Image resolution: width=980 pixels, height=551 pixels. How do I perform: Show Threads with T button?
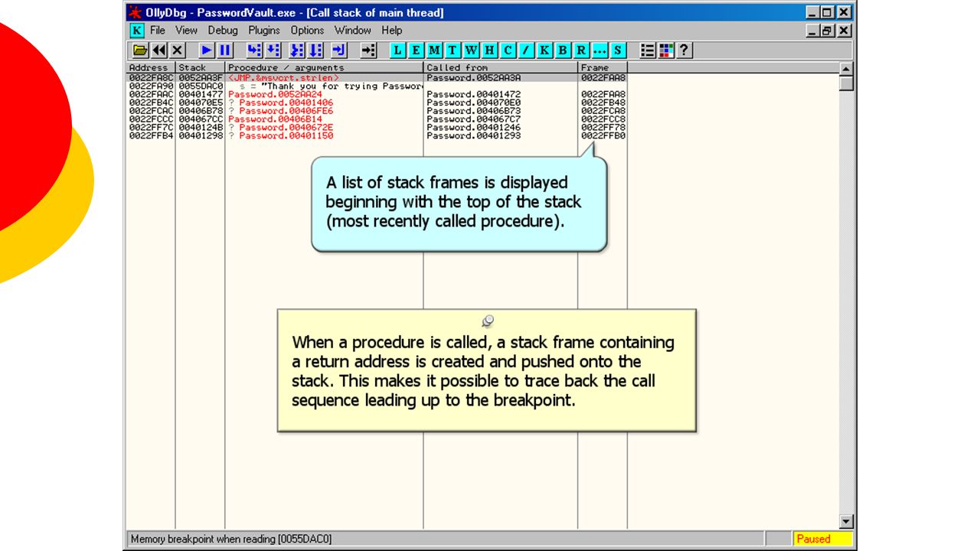[452, 51]
